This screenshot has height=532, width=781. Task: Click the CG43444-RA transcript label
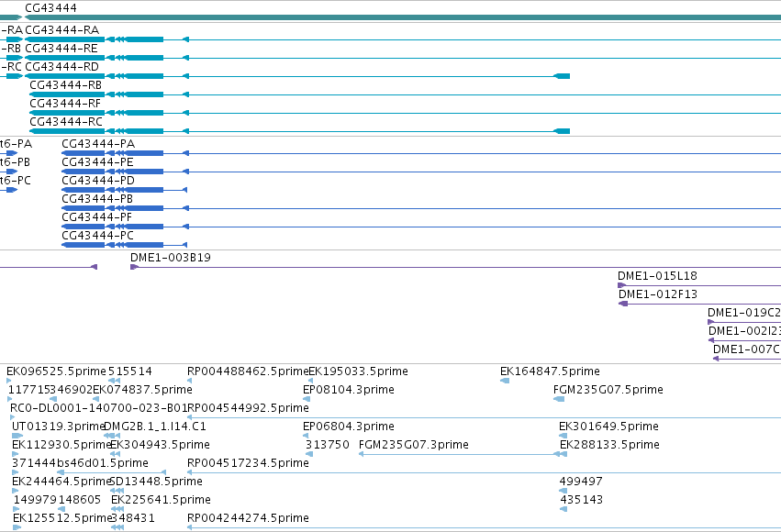[61, 30]
